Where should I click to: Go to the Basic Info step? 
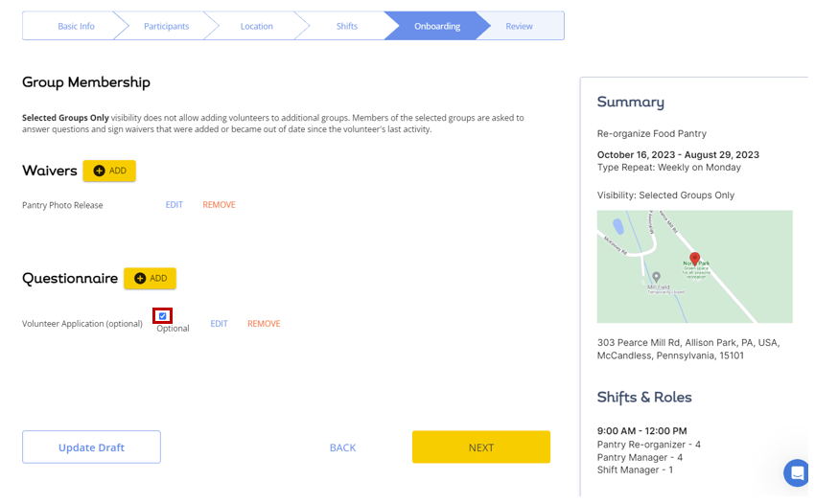click(76, 26)
